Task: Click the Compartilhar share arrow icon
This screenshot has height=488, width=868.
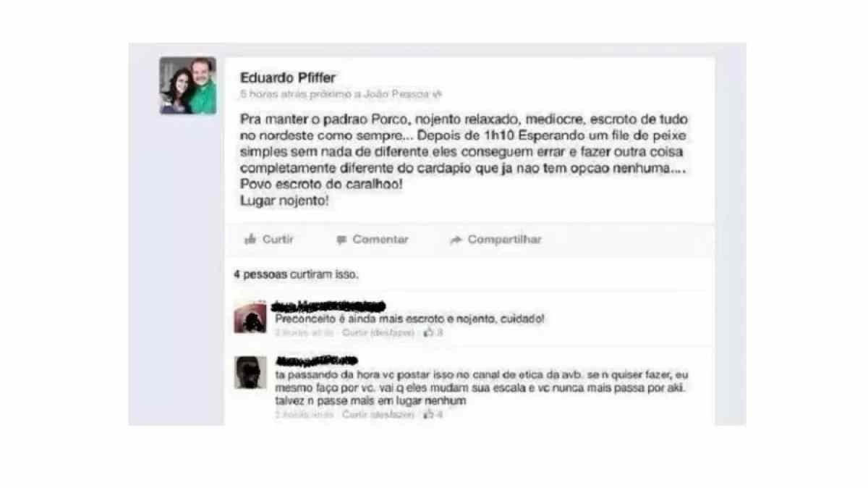Action: point(456,240)
